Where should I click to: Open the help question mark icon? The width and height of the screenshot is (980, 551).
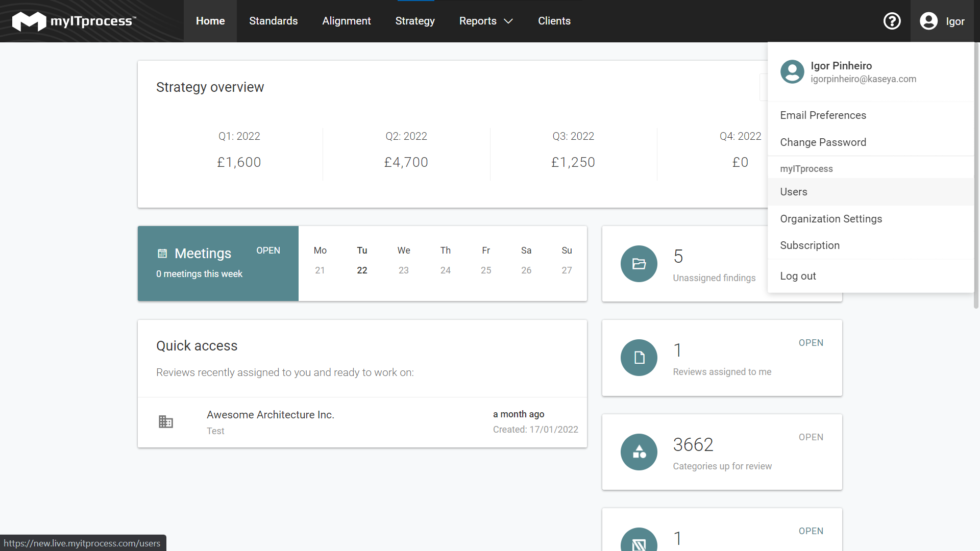892,21
